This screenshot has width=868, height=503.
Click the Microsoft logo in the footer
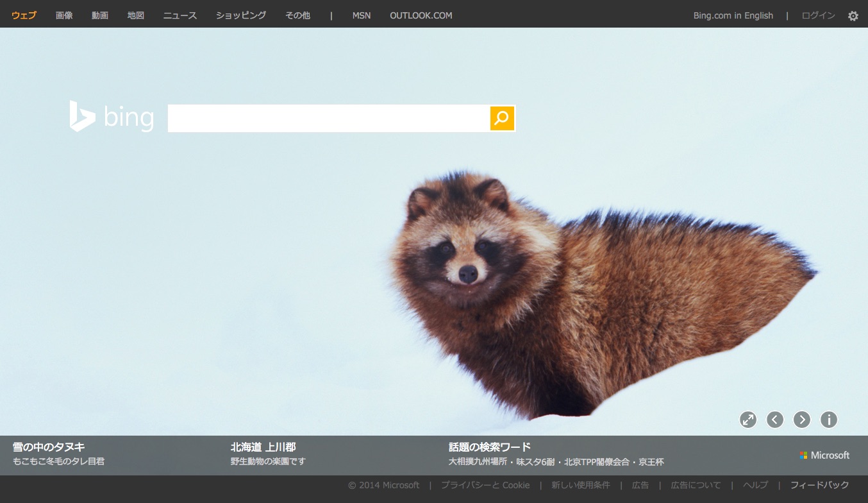point(824,455)
